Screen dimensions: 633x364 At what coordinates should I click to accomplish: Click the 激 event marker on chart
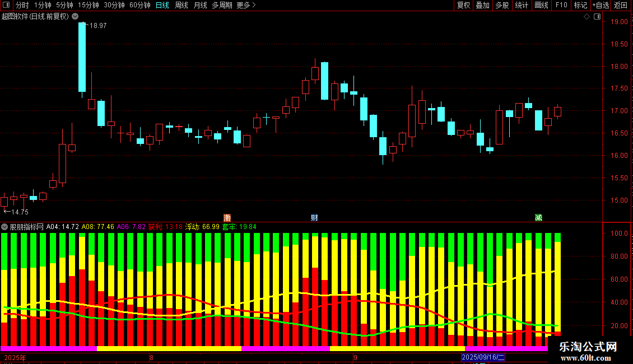click(x=227, y=217)
